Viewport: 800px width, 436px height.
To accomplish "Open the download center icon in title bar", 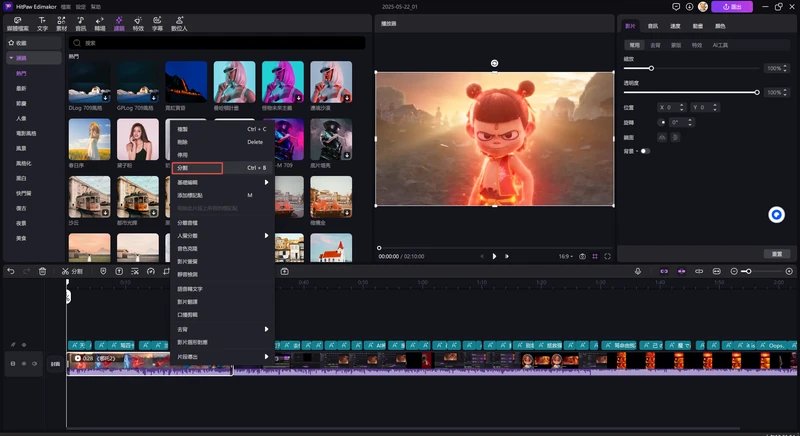I will tap(689, 7).
